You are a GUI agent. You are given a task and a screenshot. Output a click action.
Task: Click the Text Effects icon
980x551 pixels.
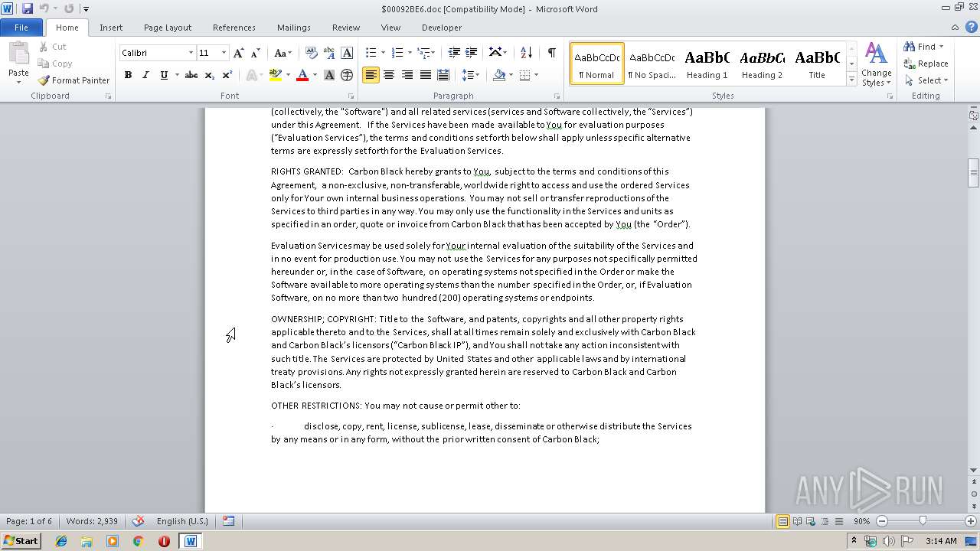253,75
